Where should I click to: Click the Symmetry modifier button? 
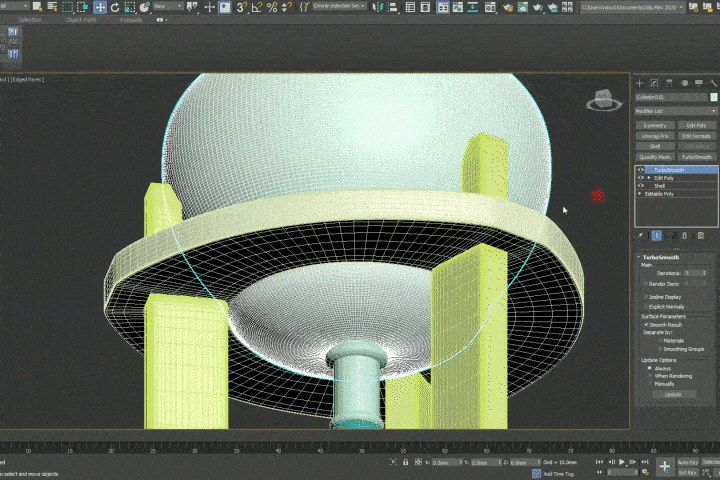pos(655,125)
